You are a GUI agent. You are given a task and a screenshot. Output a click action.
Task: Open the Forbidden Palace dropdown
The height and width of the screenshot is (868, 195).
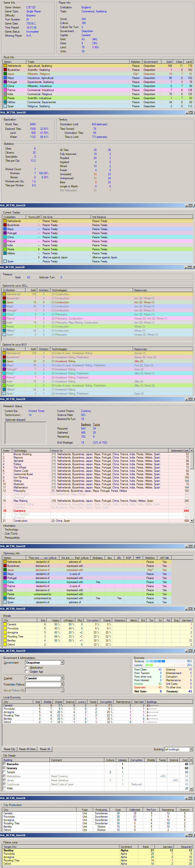62,684
